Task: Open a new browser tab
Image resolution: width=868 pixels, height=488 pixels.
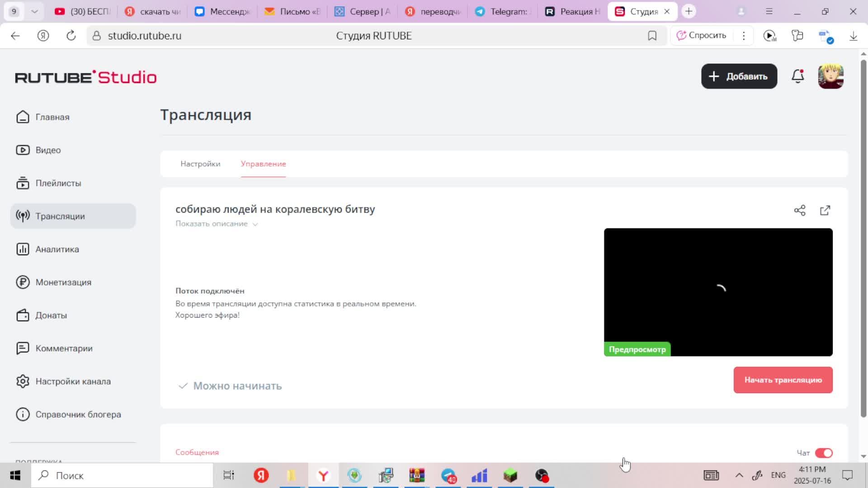Action: [689, 11]
